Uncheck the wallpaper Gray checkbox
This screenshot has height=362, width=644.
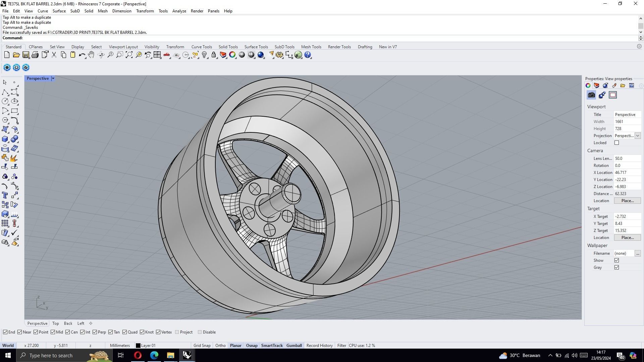(x=616, y=267)
